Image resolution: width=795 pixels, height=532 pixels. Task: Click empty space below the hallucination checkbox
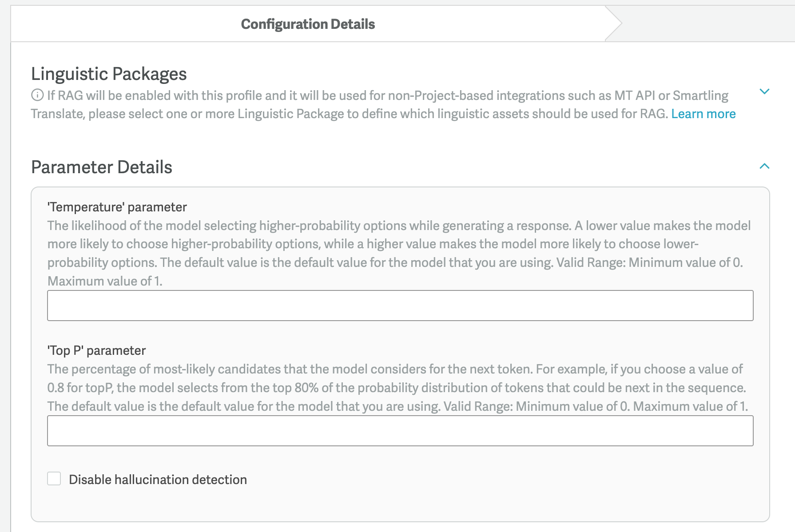click(x=400, y=506)
